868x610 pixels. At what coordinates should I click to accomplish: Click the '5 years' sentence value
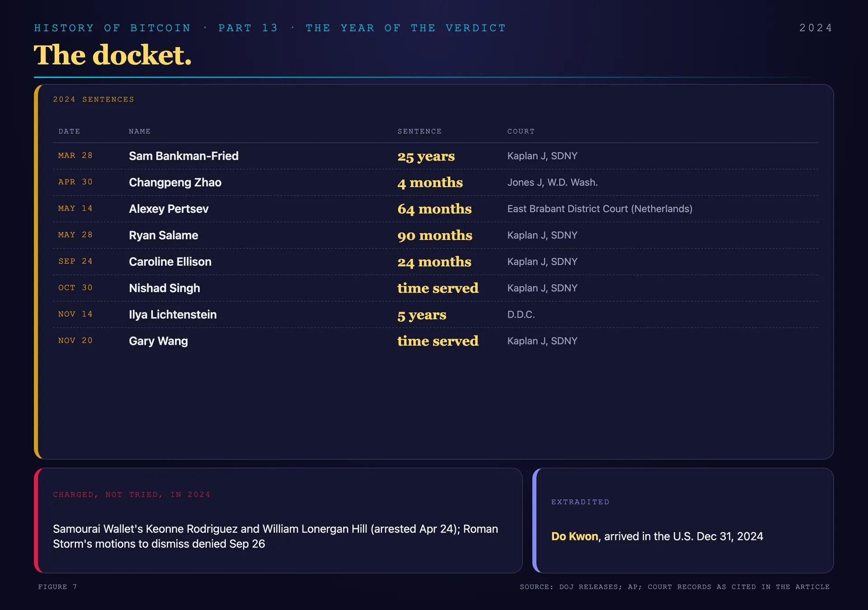[x=422, y=315]
